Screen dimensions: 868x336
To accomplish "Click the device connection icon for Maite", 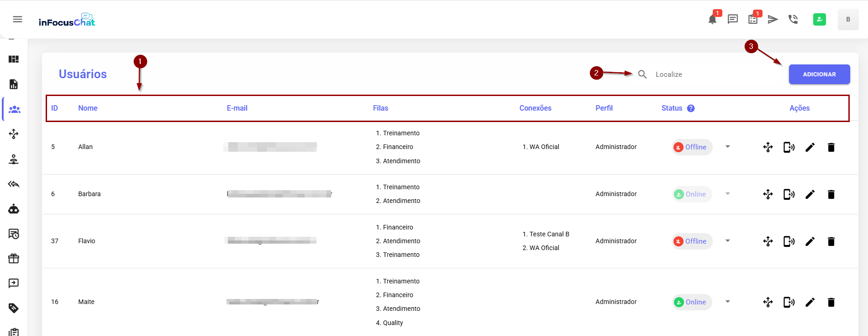I will click(789, 302).
